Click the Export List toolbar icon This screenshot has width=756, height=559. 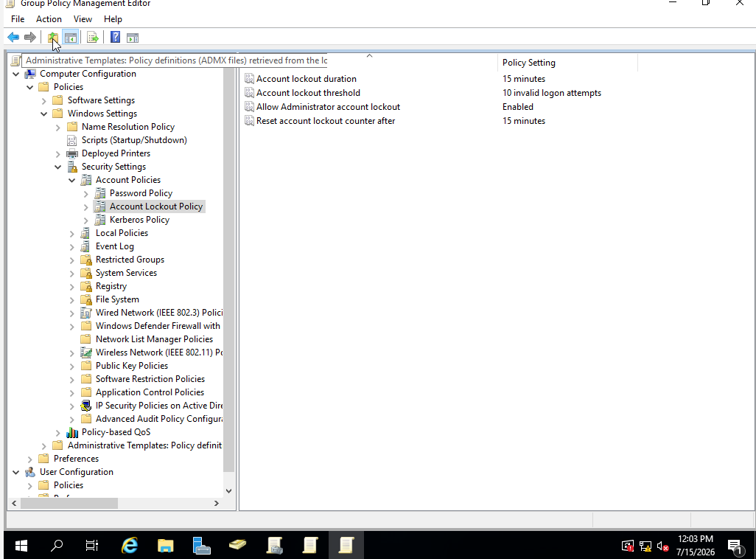(93, 37)
